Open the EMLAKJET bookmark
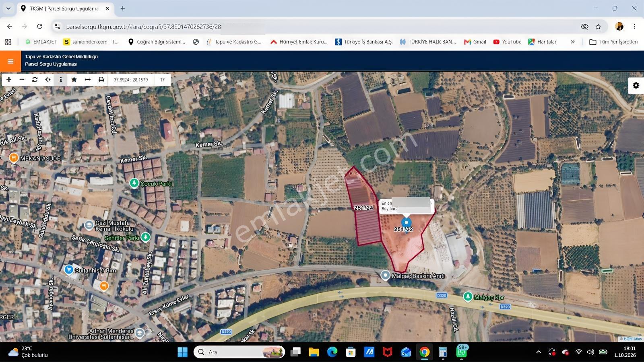 [x=41, y=42]
